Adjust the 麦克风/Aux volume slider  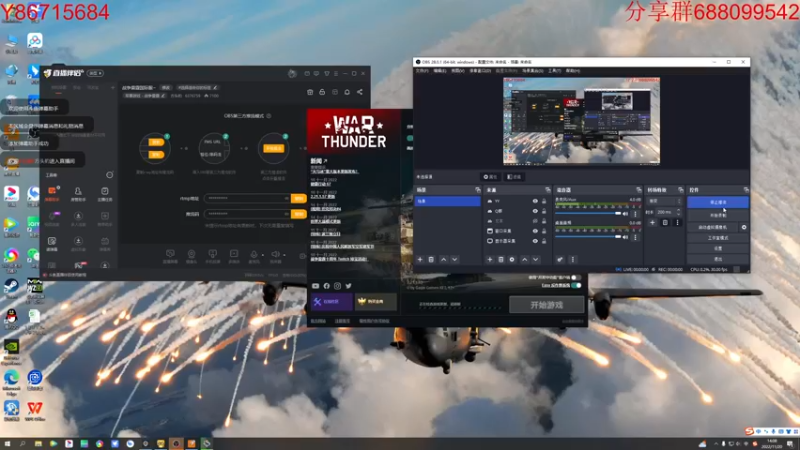click(x=588, y=213)
